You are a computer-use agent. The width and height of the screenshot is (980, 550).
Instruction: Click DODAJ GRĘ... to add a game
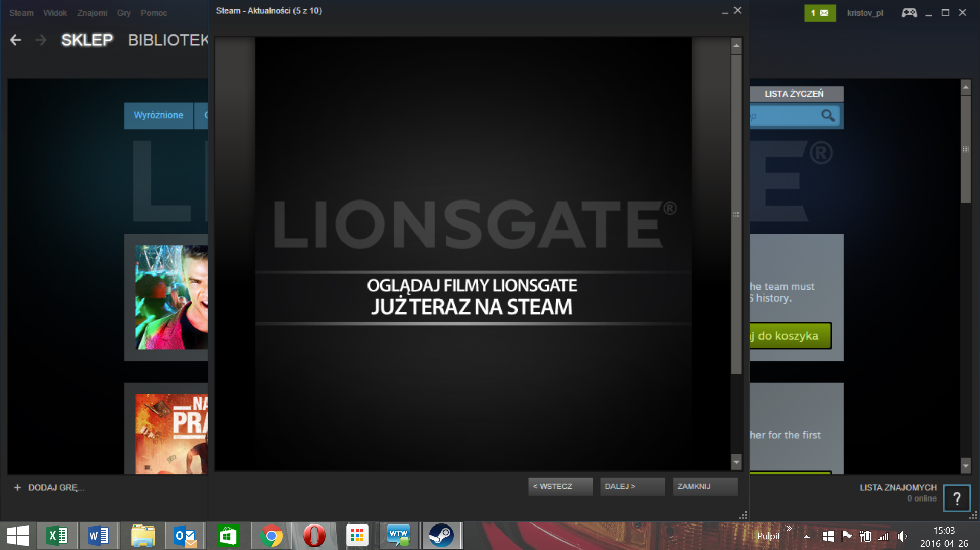pyautogui.click(x=56, y=488)
